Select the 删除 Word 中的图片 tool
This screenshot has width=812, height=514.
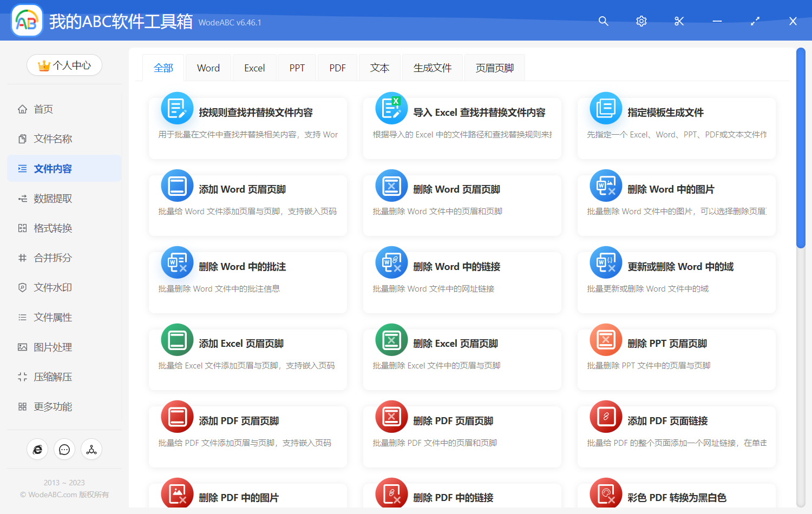pyautogui.click(x=676, y=206)
